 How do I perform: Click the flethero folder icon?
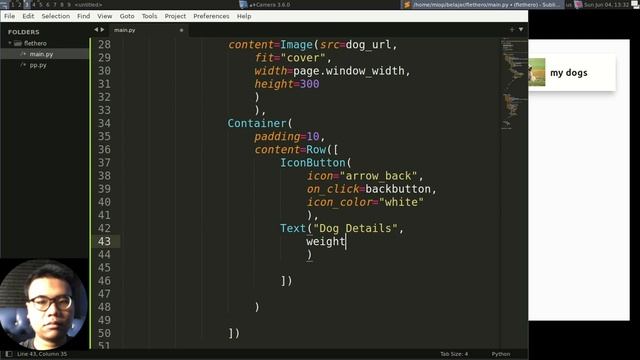(18, 43)
